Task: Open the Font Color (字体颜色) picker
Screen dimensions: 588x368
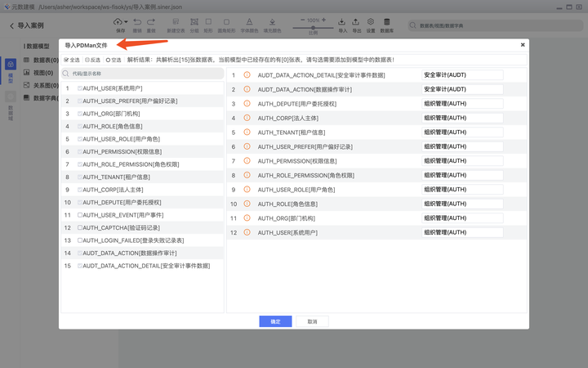Action: coord(249,22)
